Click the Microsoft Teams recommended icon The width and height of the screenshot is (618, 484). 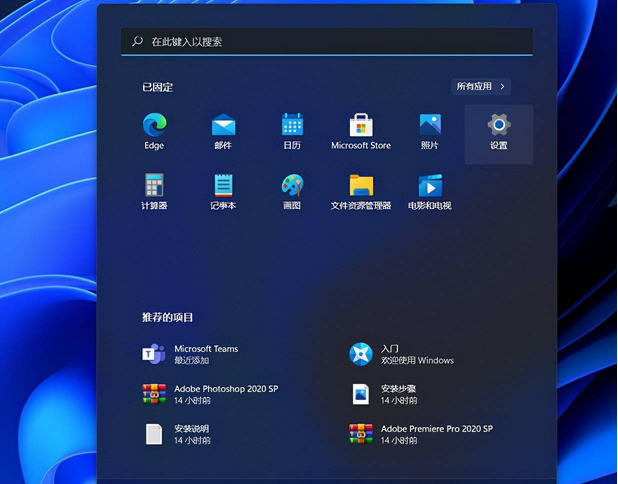click(x=154, y=354)
